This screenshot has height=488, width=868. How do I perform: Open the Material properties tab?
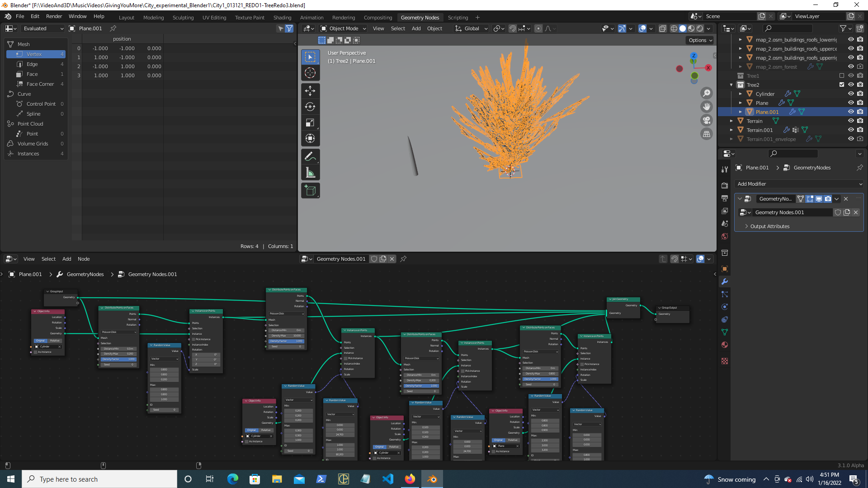pyautogui.click(x=725, y=345)
